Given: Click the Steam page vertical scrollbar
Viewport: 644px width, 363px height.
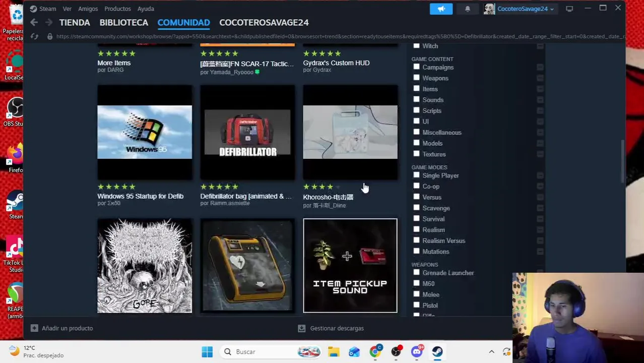Looking at the screenshot, I should pos(623,161).
